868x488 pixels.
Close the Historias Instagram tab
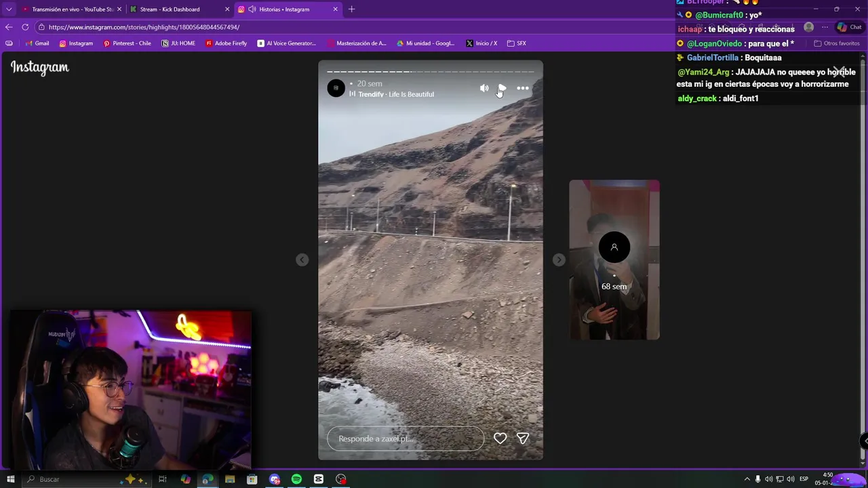click(x=335, y=9)
